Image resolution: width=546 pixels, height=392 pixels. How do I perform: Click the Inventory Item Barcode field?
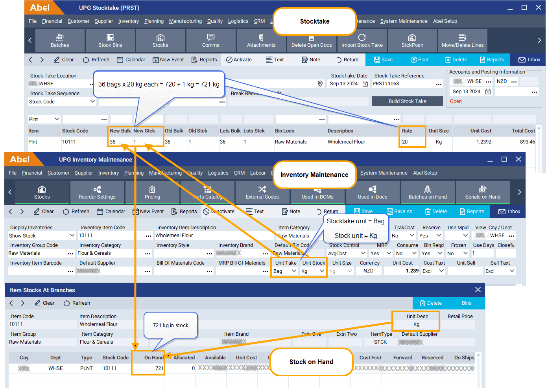click(37, 271)
